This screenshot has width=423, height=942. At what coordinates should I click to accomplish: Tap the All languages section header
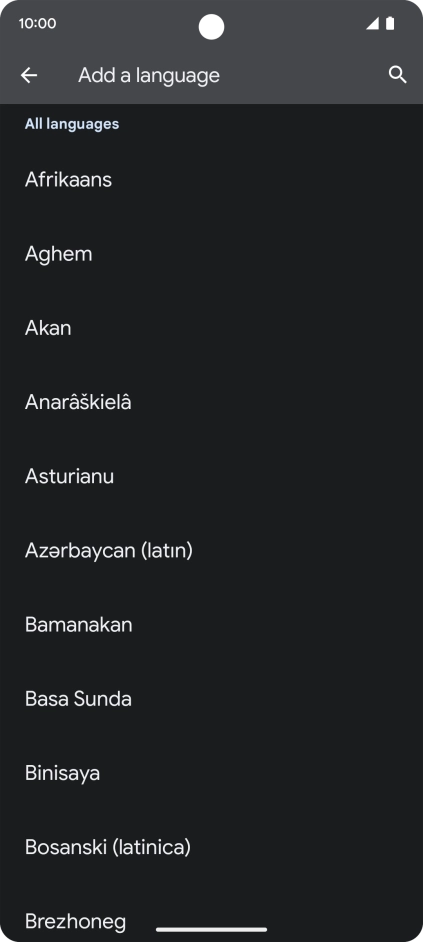pos(72,124)
